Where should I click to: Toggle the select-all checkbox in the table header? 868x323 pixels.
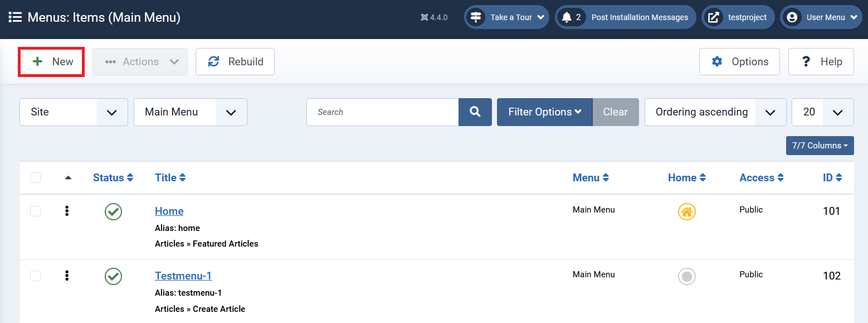[x=36, y=178]
